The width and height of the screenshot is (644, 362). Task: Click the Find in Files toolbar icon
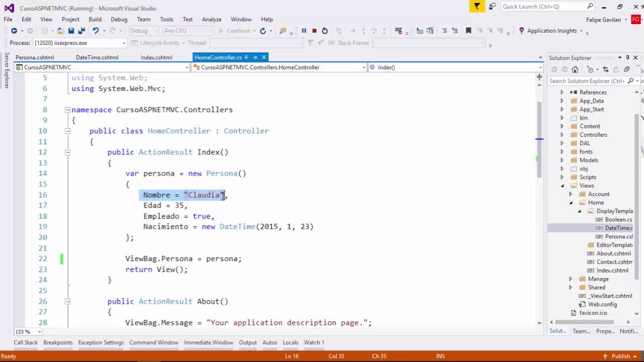coord(283,31)
